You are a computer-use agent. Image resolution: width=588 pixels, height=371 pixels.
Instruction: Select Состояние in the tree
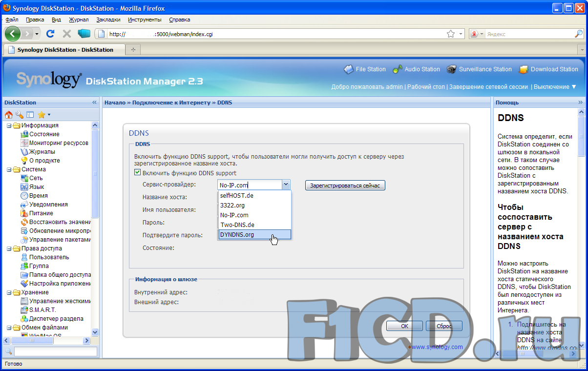coord(44,134)
